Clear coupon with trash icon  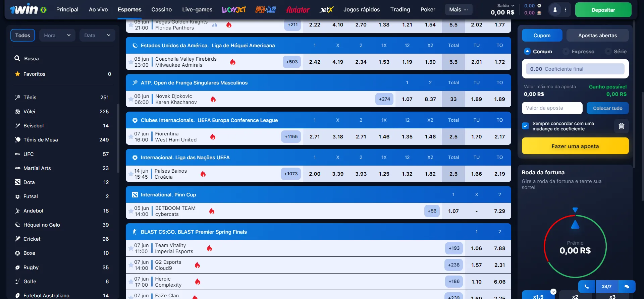click(x=621, y=126)
